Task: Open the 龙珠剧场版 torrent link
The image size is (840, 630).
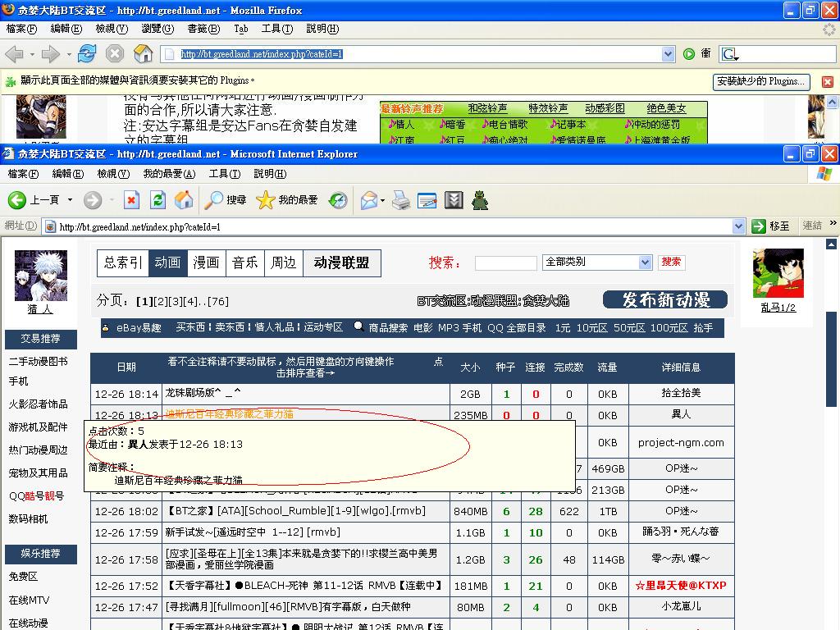Action: [x=203, y=394]
